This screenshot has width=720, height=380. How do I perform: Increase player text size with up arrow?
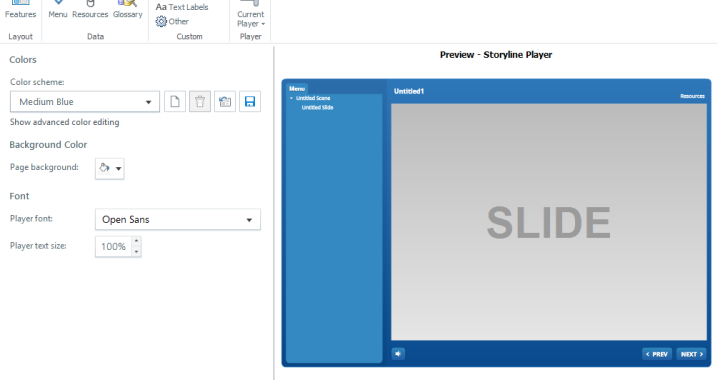[136, 241]
